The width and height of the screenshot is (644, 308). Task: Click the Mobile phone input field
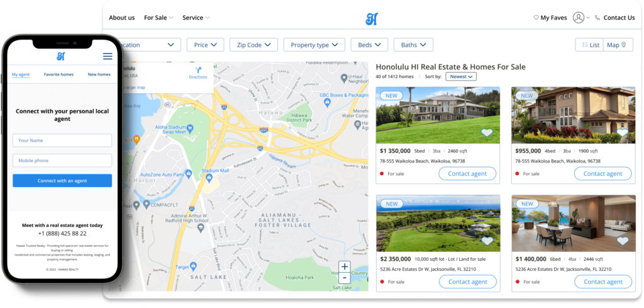tap(62, 161)
